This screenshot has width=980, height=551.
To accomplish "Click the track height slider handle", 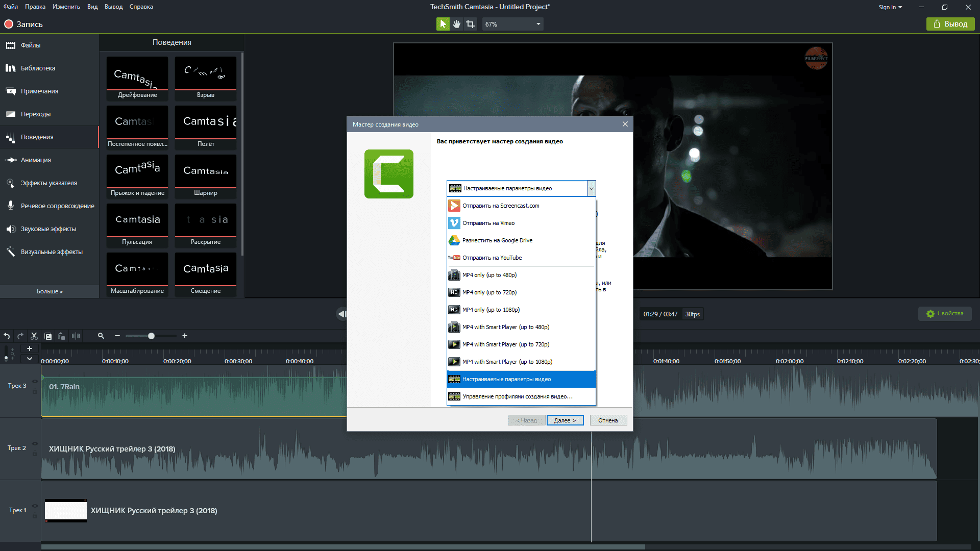I will tap(6, 359).
